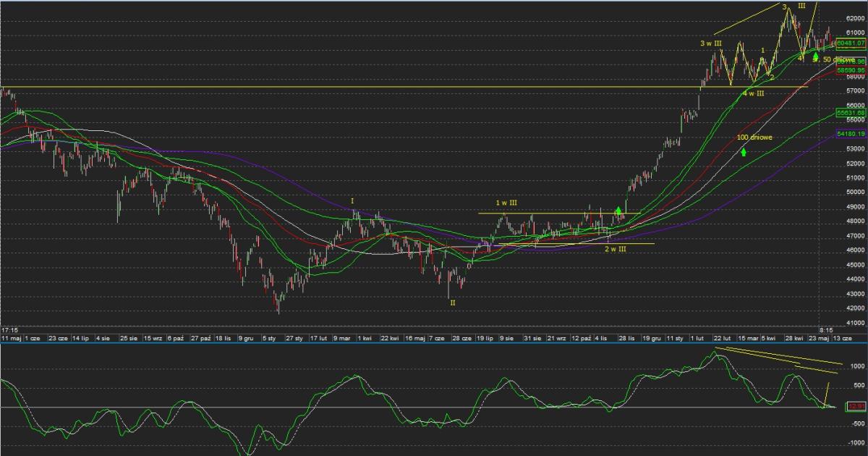Click the purple 54180.19 moving average tag

tap(851, 134)
